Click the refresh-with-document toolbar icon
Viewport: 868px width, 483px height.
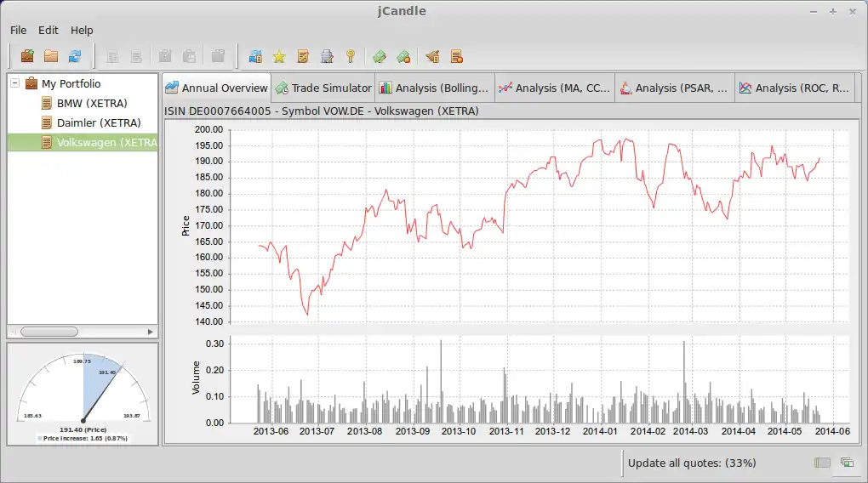(x=255, y=56)
